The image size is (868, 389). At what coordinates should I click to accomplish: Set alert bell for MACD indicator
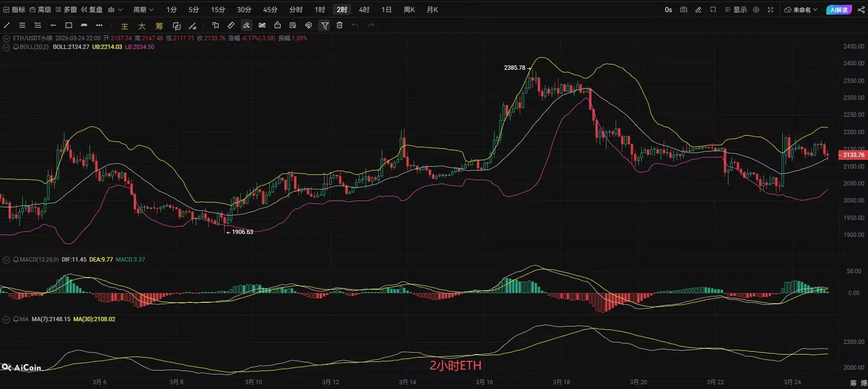click(16, 260)
